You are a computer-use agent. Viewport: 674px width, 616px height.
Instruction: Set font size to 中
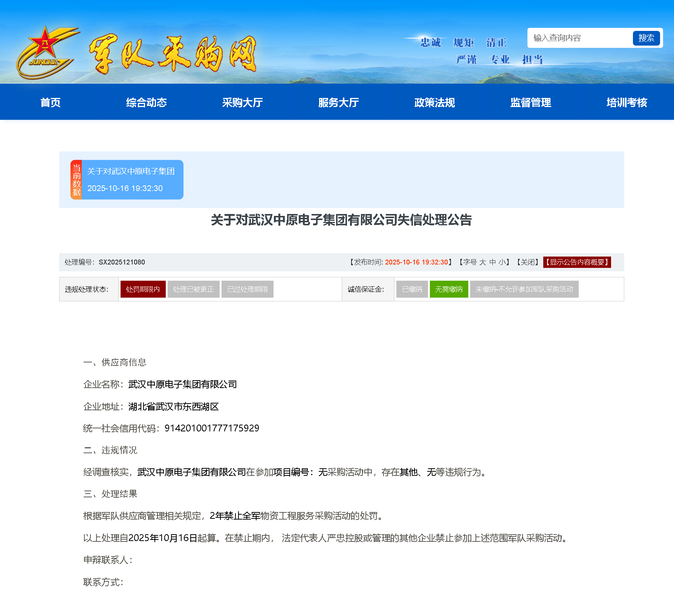click(x=492, y=262)
